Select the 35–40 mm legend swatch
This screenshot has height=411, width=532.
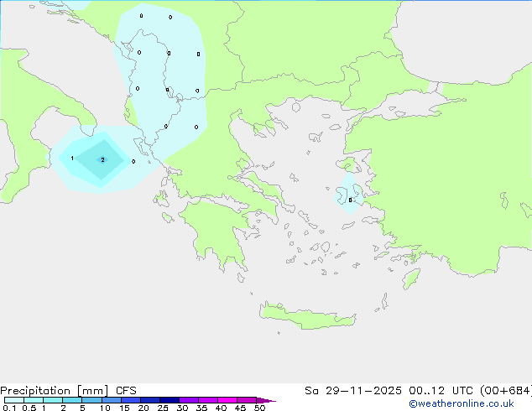[x=208, y=400]
